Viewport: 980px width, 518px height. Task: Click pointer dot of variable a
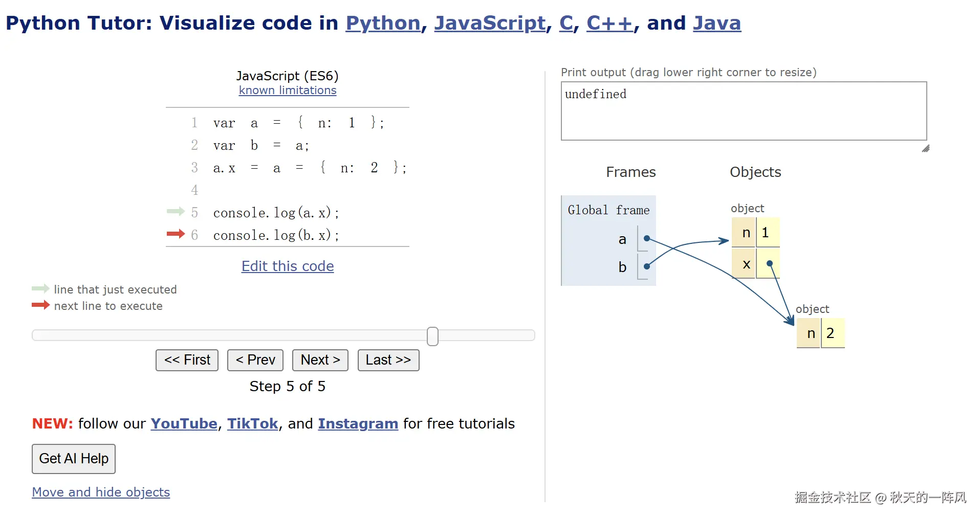[x=647, y=238]
